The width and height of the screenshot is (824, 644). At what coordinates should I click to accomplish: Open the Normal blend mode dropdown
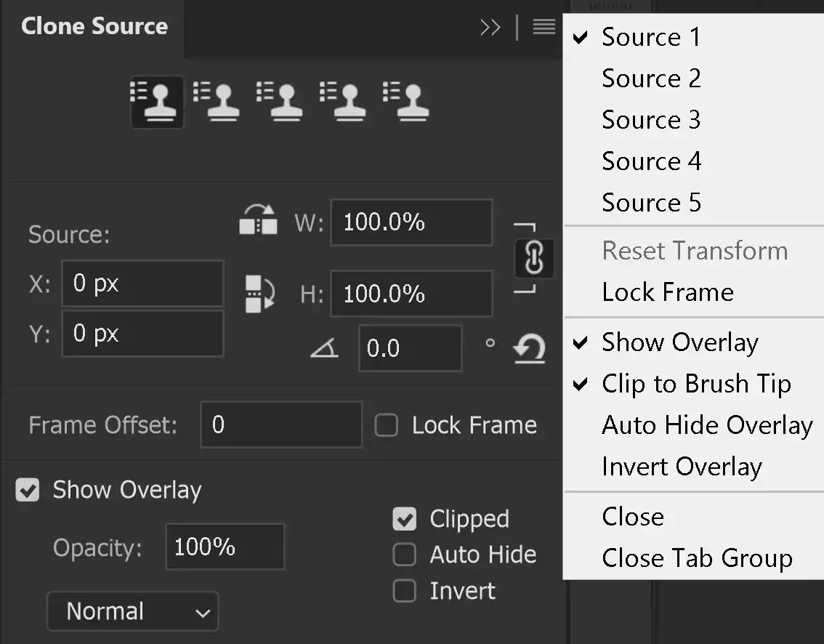coord(132,611)
